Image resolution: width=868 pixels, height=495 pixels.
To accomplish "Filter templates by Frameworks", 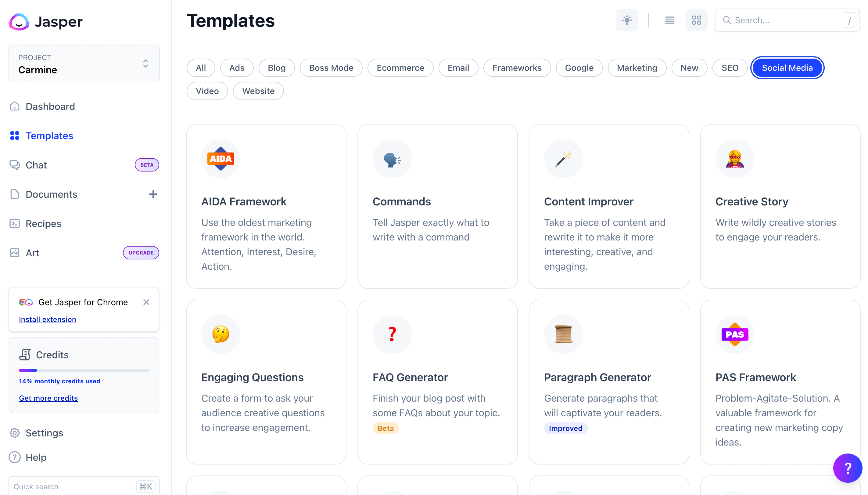I will tap(517, 68).
